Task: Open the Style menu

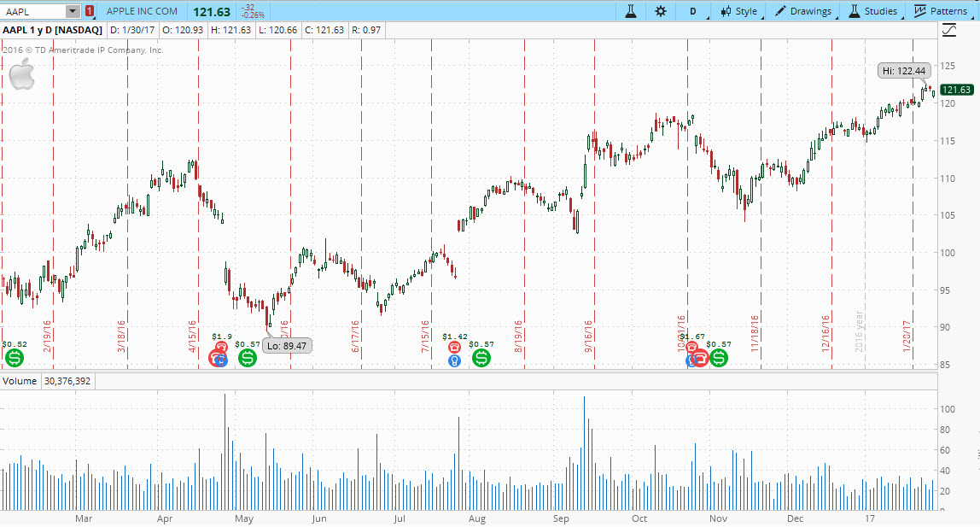Action: click(738, 11)
